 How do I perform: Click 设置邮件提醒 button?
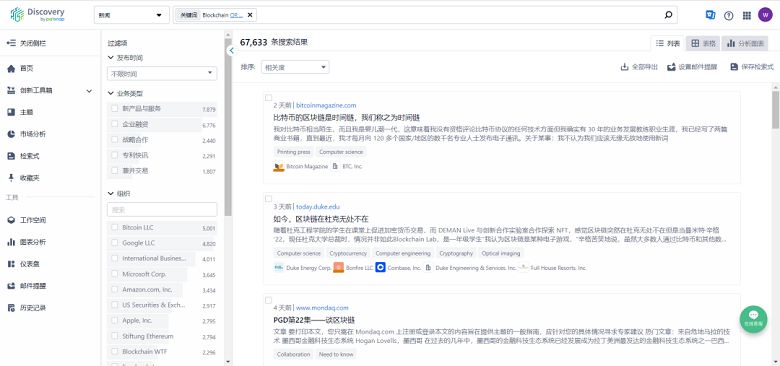tap(692, 67)
